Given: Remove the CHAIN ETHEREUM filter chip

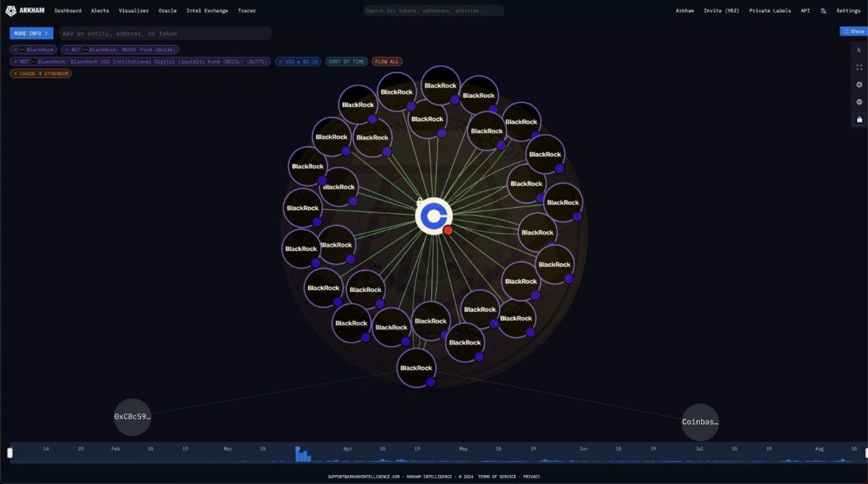Looking at the screenshot, I should coord(15,74).
